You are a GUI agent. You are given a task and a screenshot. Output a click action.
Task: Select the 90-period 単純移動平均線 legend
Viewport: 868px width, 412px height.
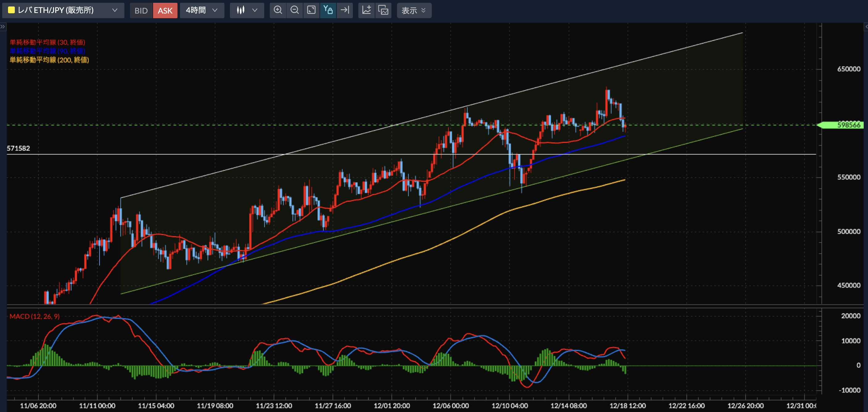click(x=47, y=51)
